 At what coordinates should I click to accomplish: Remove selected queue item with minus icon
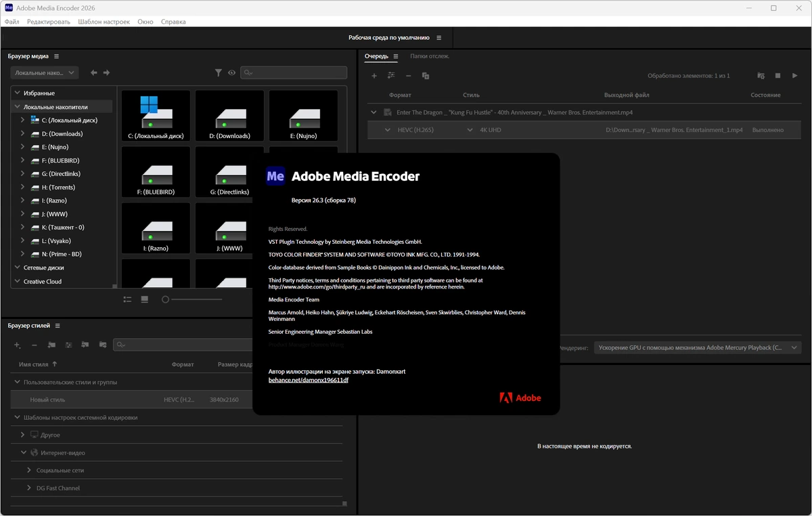(x=408, y=76)
